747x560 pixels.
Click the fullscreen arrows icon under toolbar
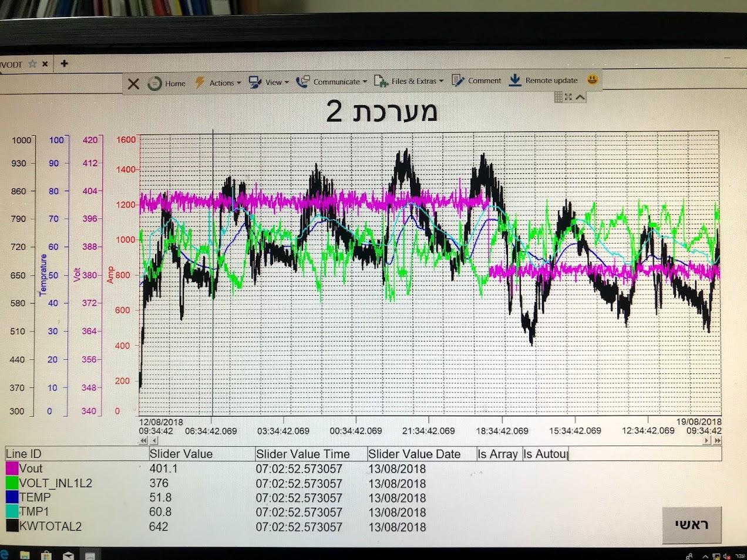[x=568, y=97]
